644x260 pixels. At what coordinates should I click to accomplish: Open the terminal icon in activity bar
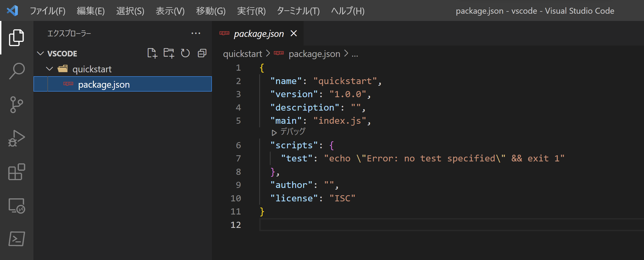(x=17, y=239)
